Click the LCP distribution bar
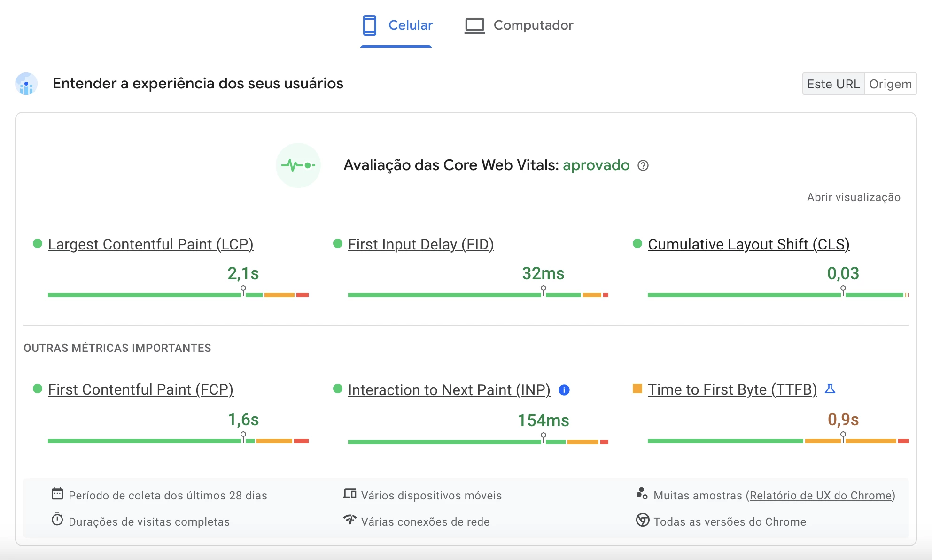Image resolution: width=932 pixels, height=560 pixels. 178,295
